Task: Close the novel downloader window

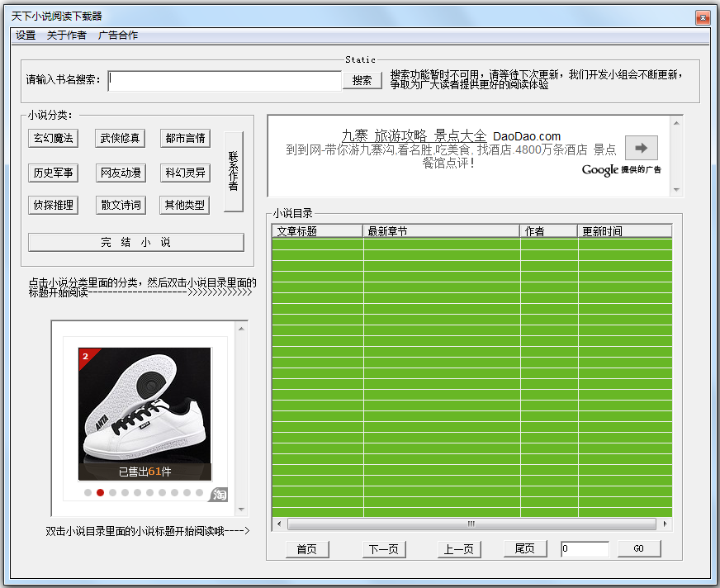Action: (x=701, y=17)
